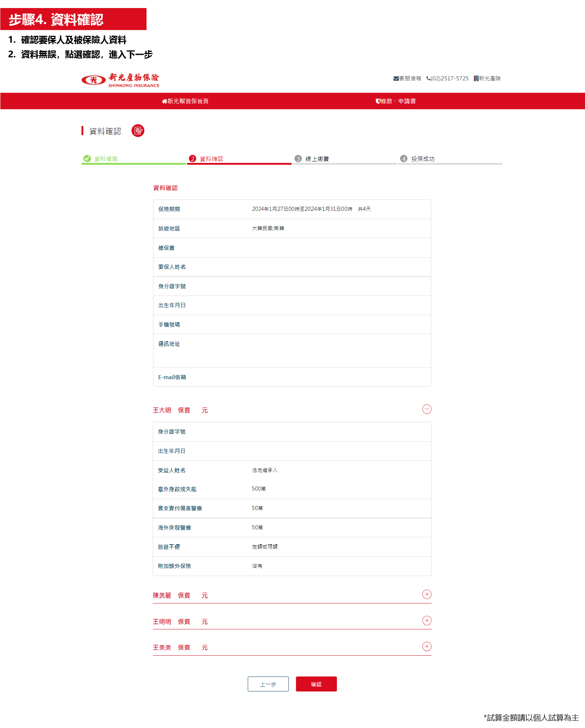
Task: Click the 定額或限額 travel inconvenience value
Action: click(265, 546)
